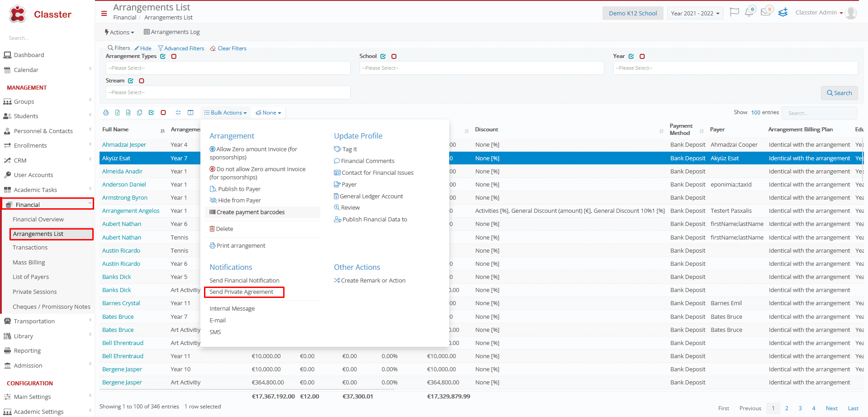Open the column visibility icon
Screen dimensions: 868x417
click(190, 113)
